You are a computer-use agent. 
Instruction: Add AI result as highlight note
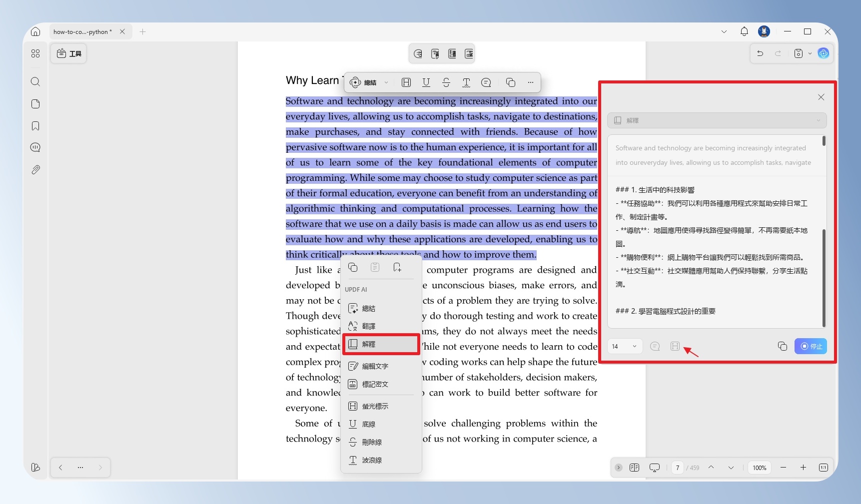pos(675,346)
